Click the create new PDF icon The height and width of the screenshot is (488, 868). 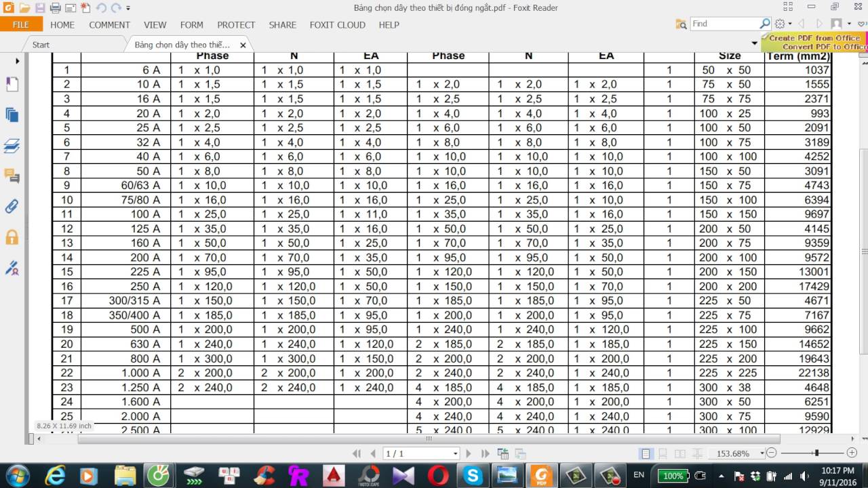tap(85, 8)
